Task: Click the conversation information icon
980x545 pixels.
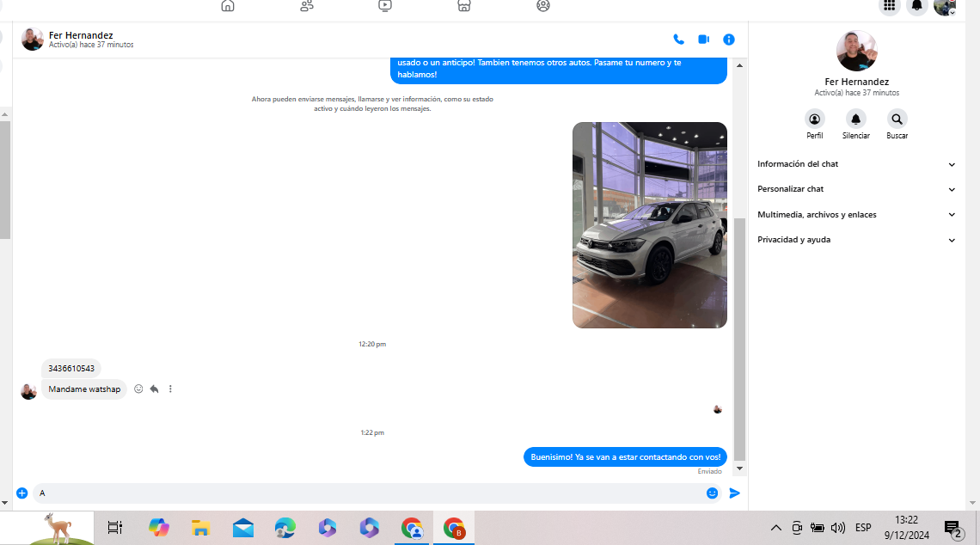Action: [729, 40]
